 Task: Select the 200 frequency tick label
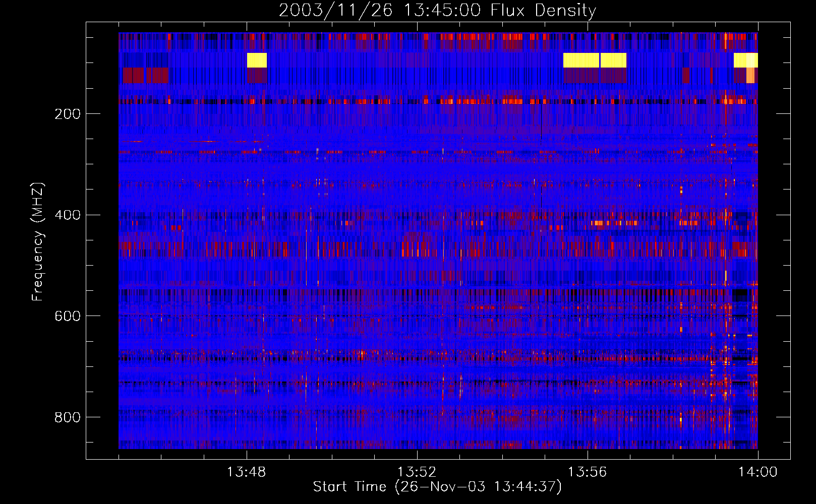(68, 114)
